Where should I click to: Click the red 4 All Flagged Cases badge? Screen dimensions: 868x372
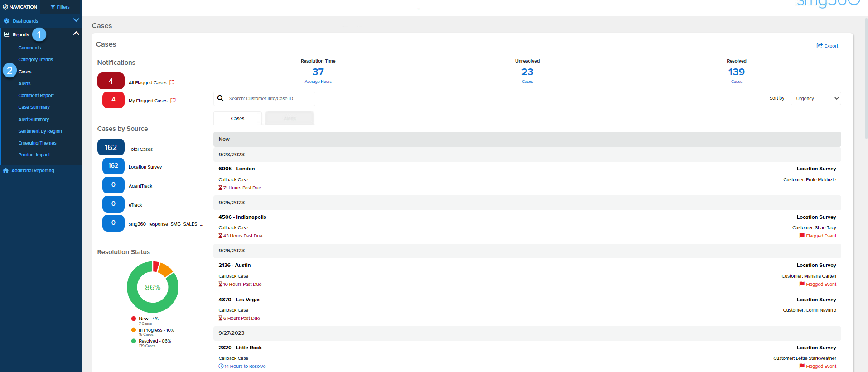111,81
